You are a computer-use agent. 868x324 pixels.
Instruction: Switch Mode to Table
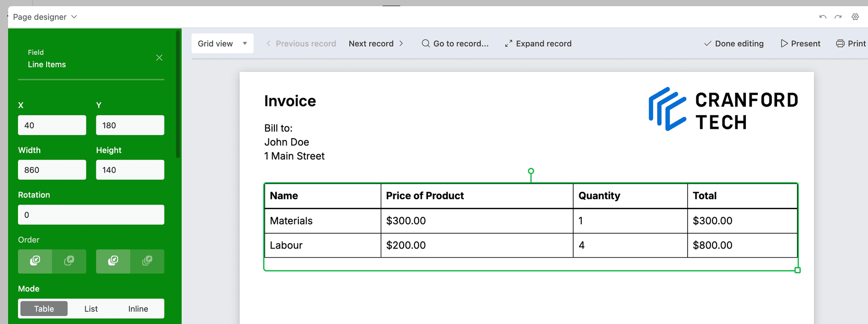click(x=44, y=309)
